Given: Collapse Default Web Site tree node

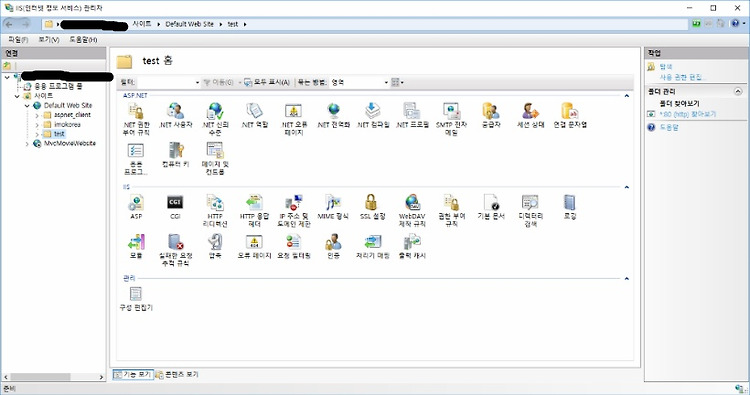Looking at the screenshot, I should [x=27, y=105].
